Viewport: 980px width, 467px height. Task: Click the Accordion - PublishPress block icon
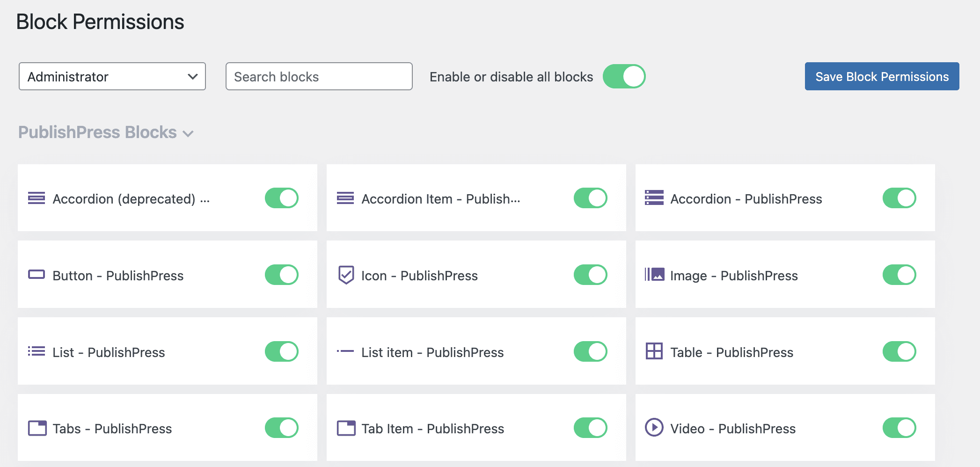(654, 198)
